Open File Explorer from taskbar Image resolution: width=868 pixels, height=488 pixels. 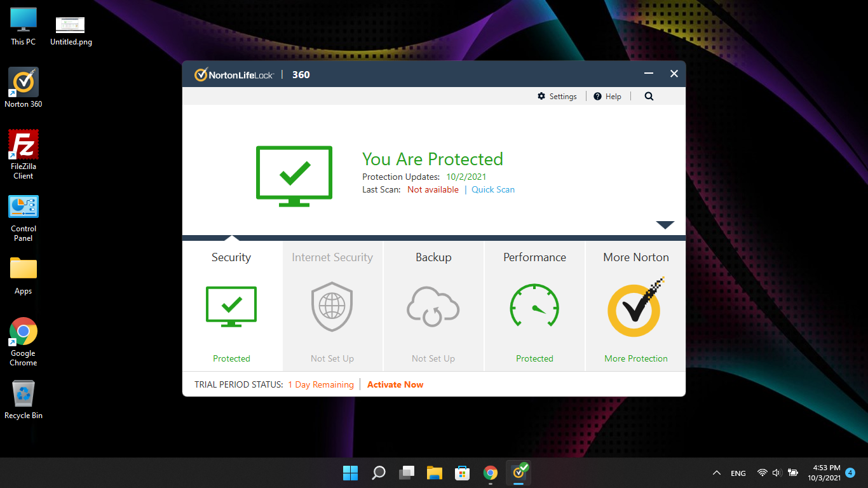tap(434, 473)
